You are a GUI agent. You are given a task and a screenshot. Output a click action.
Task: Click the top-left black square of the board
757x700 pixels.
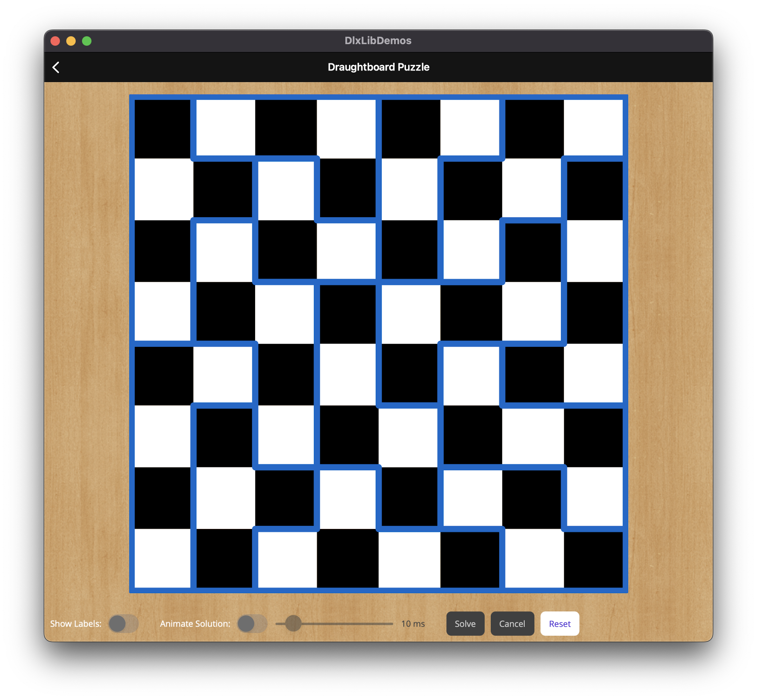162,128
